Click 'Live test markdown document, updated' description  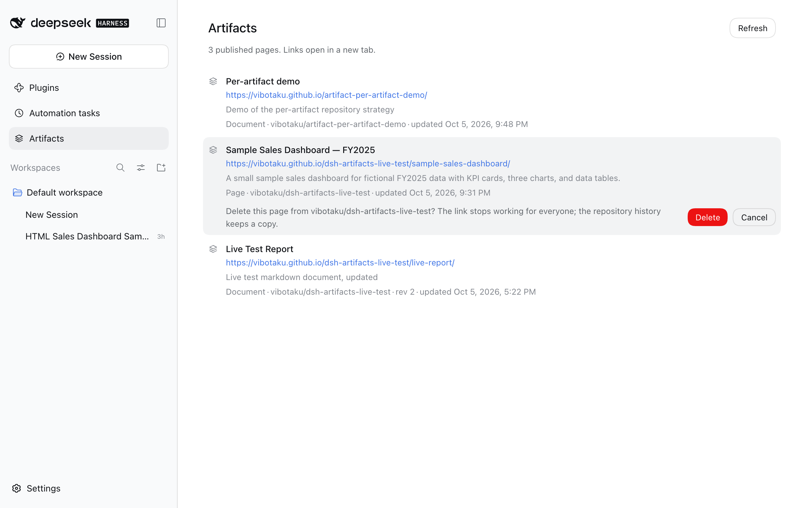(x=302, y=277)
